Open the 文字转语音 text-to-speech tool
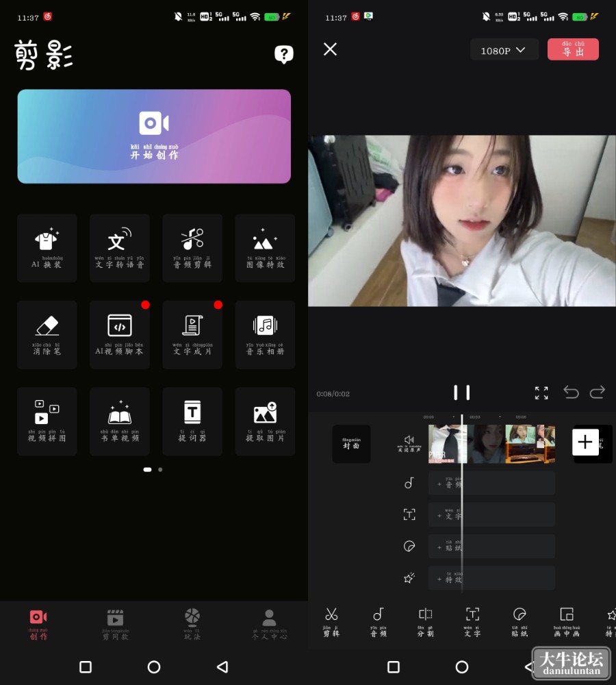The image size is (616, 685). (120, 248)
